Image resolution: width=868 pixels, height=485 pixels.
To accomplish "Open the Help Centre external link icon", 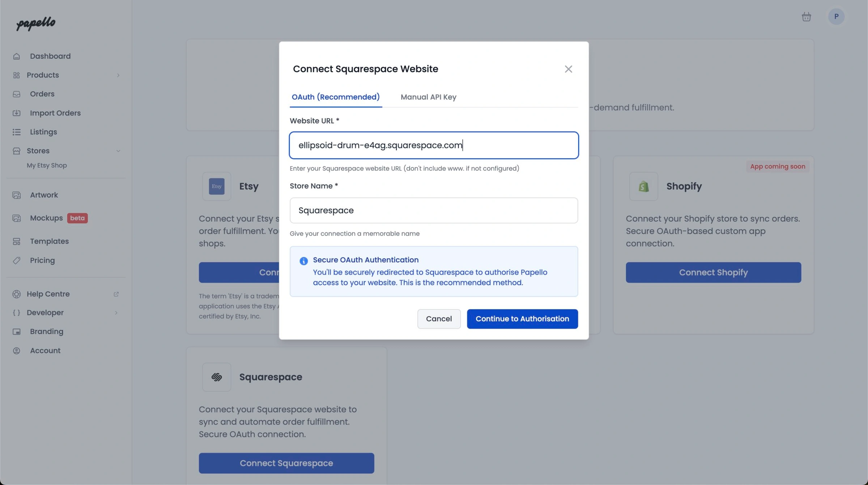I will pyautogui.click(x=116, y=294).
